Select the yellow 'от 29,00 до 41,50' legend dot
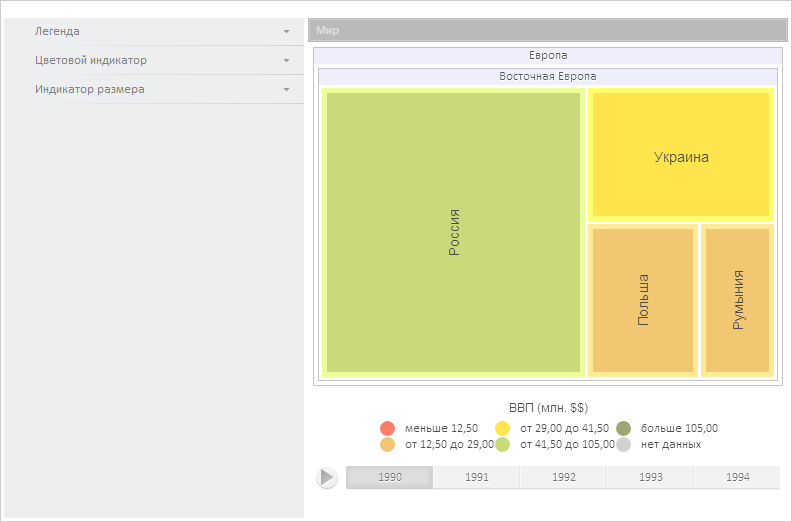The height and width of the screenshot is (522, 792). pyautogui.click(x=503, y=428)
